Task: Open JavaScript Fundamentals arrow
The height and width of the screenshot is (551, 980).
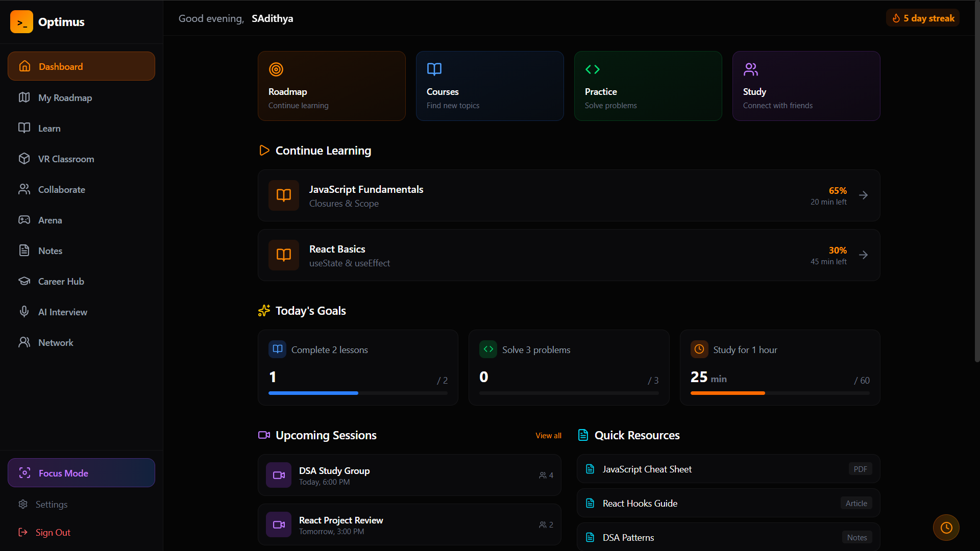Action: pos(863,195)
